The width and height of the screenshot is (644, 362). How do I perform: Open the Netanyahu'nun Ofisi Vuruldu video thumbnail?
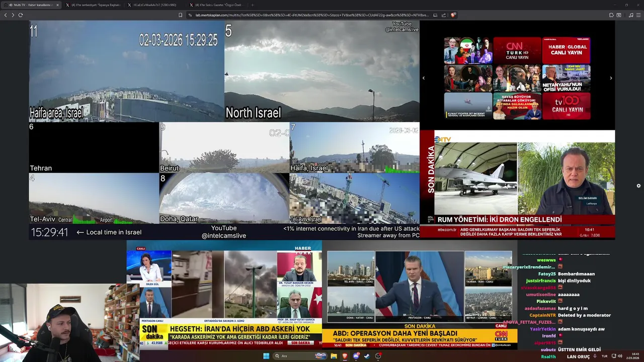click(x=566, y=78)
